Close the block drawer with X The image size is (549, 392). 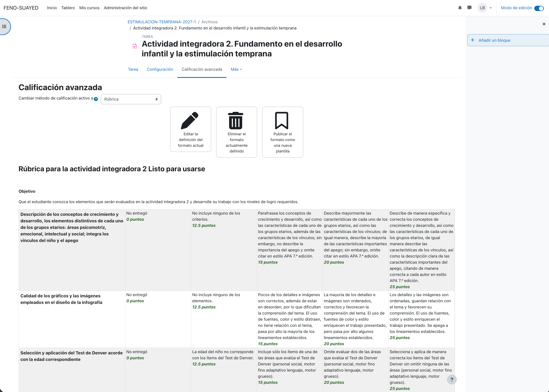[x=544, y=24]
